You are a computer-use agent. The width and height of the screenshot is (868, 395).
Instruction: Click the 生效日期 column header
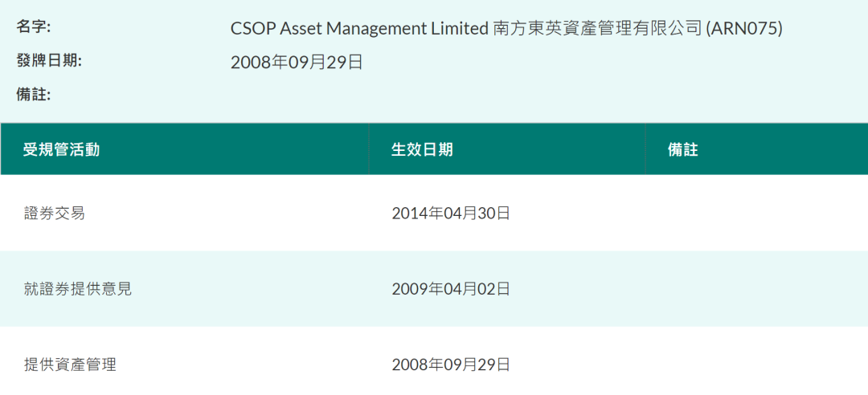pos(422,149)
